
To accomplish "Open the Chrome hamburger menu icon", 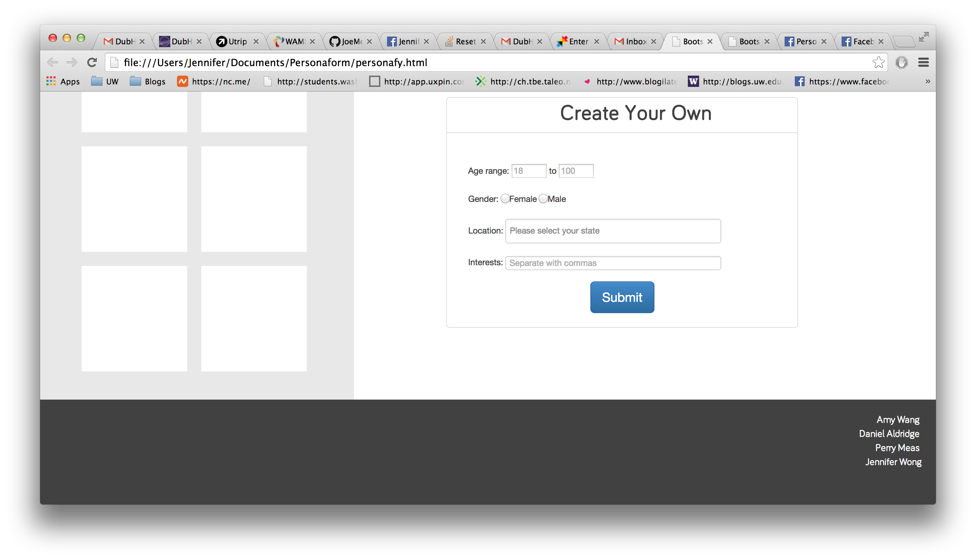I will click(923, 62).
